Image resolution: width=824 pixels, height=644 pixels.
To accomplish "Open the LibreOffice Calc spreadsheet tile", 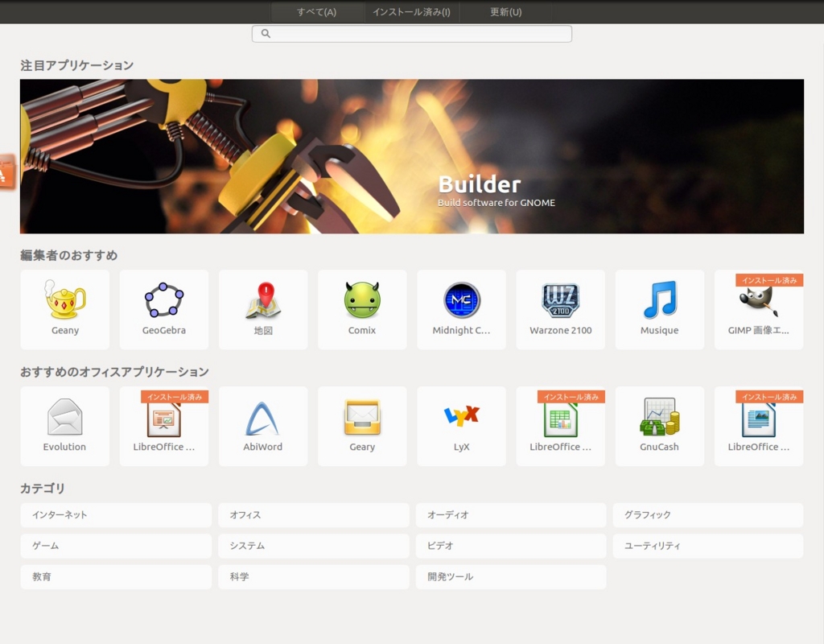I will (561, 427).
